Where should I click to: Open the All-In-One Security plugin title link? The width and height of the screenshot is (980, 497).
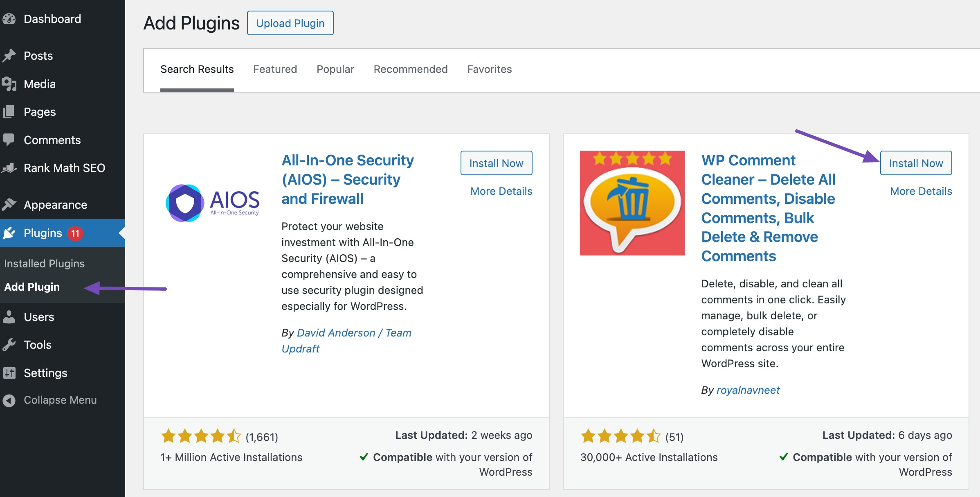tap(348, 179)
